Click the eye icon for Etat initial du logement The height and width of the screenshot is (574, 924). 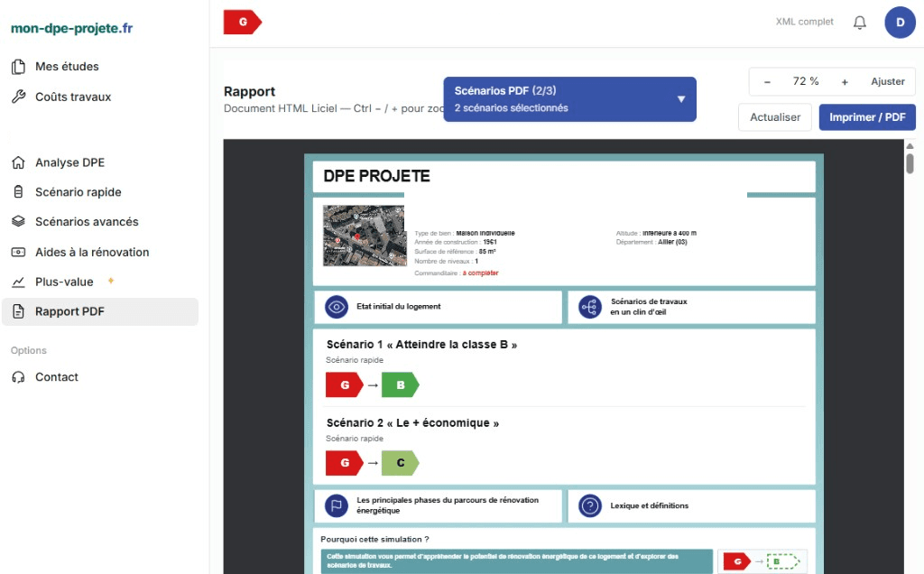click(337, 307)
